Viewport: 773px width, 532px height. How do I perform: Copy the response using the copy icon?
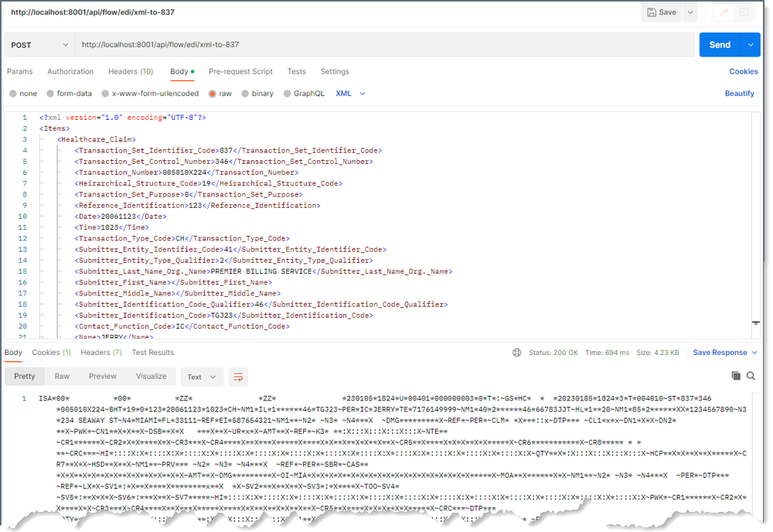(x=736, y=376)
